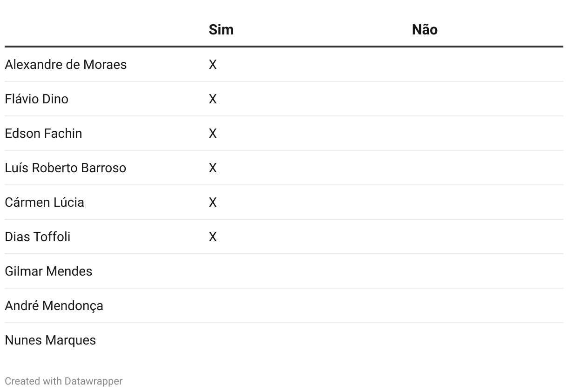Click the X mark for Dias Toffoli
The width and height of the screenshot is (568, 392).
[x=213, y=237]
